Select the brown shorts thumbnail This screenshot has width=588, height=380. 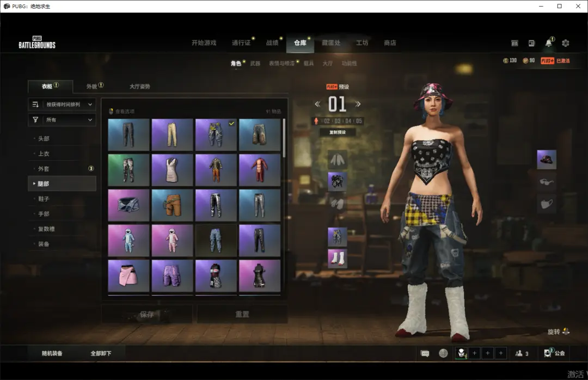[x=172, y=205]
